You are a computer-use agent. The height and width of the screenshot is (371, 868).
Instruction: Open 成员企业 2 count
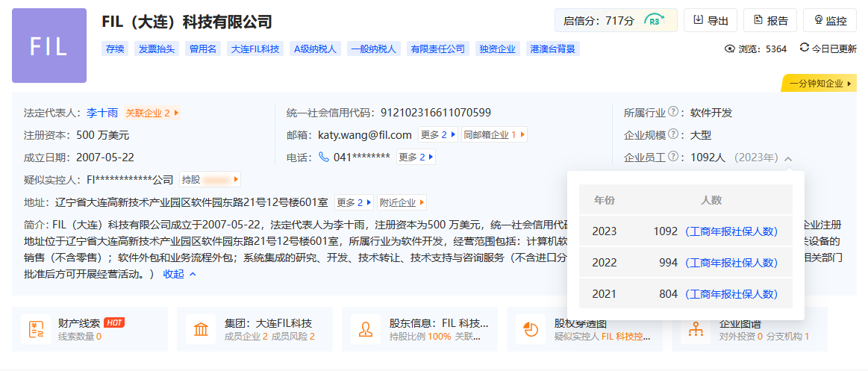click(246, 337)
